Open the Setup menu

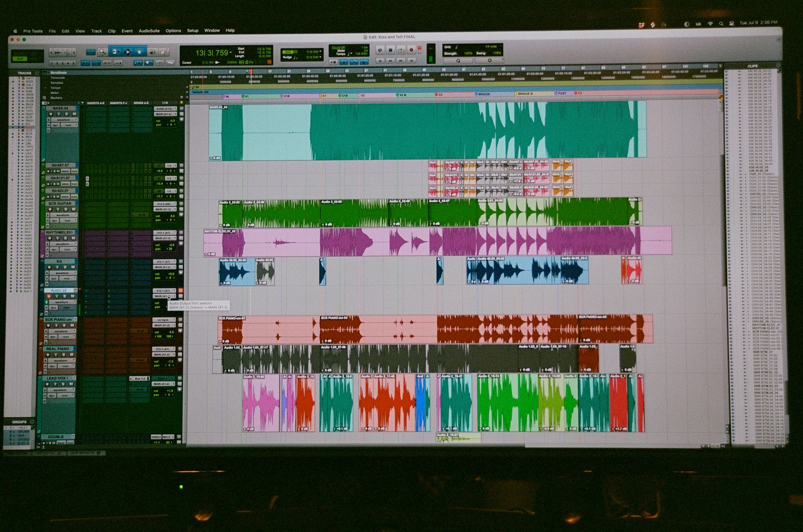pyautogui.click(x=193, y=31)
